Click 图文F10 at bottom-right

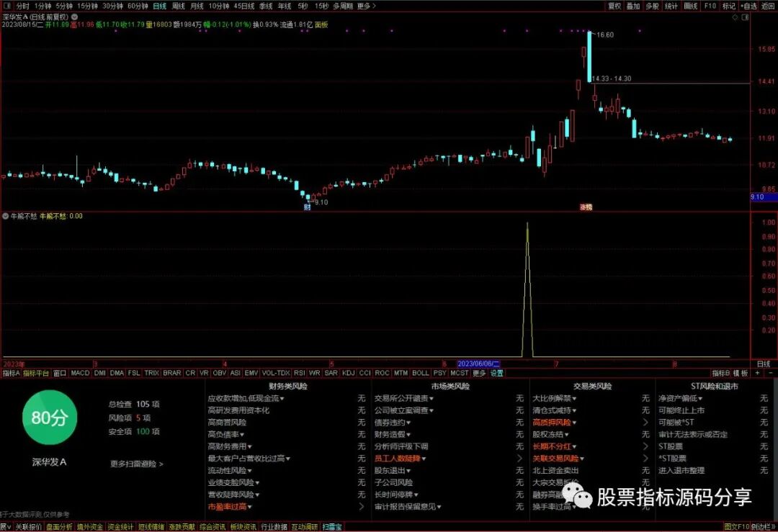(x=736, y=526)
